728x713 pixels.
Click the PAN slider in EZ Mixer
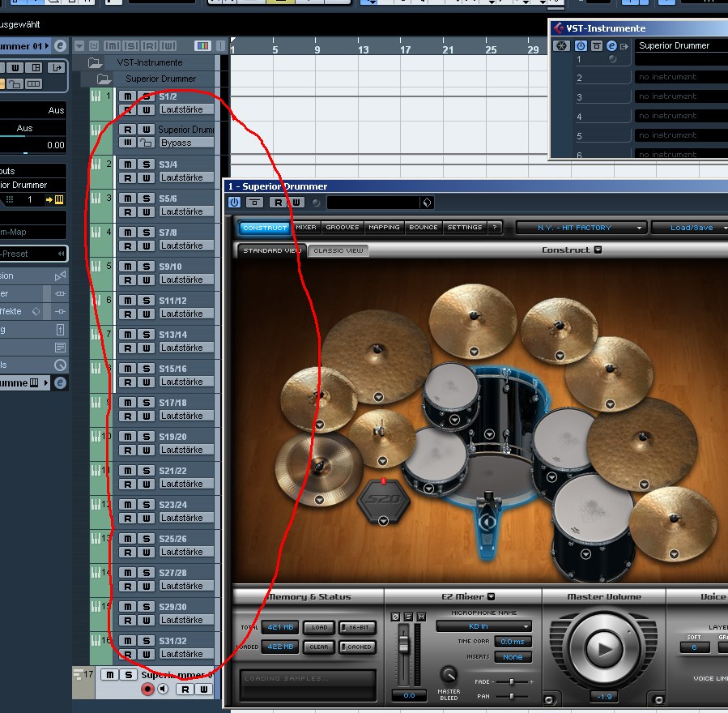[512, 696]
